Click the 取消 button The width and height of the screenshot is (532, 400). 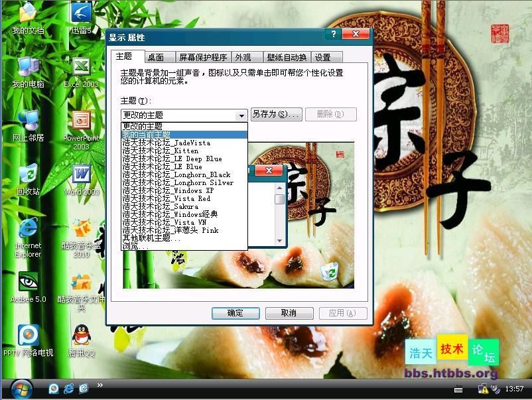289,313
